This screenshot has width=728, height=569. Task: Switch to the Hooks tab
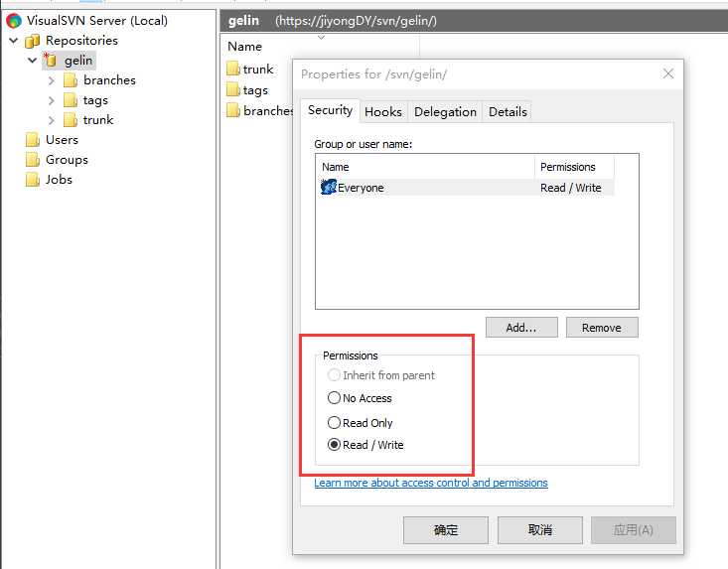coord(383,112)
